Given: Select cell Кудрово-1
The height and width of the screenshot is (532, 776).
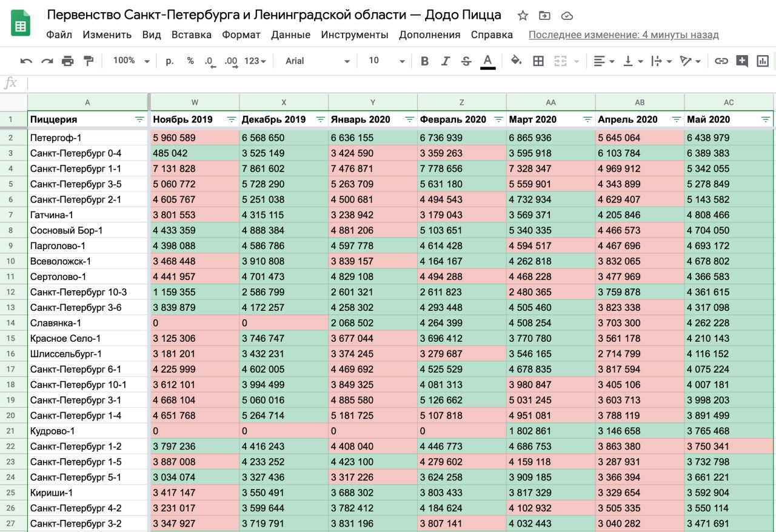Looking at the screenshot, I should click(88, 431).
